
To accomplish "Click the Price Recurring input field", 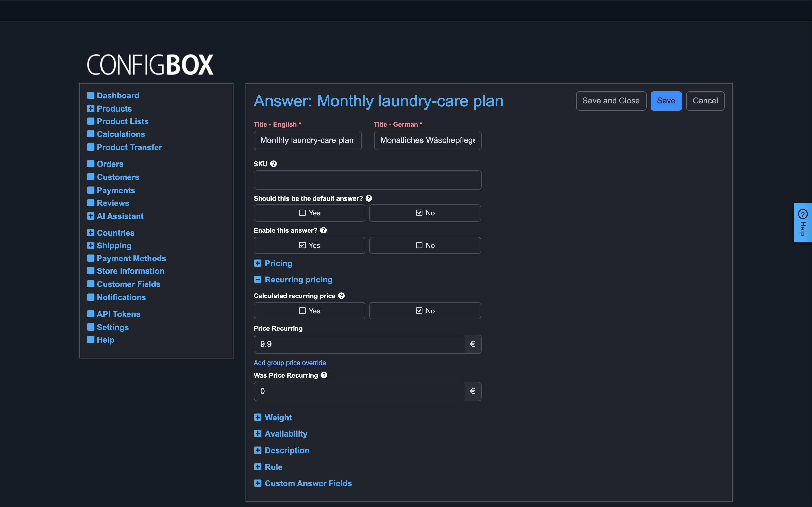I will tap(359, 344).
